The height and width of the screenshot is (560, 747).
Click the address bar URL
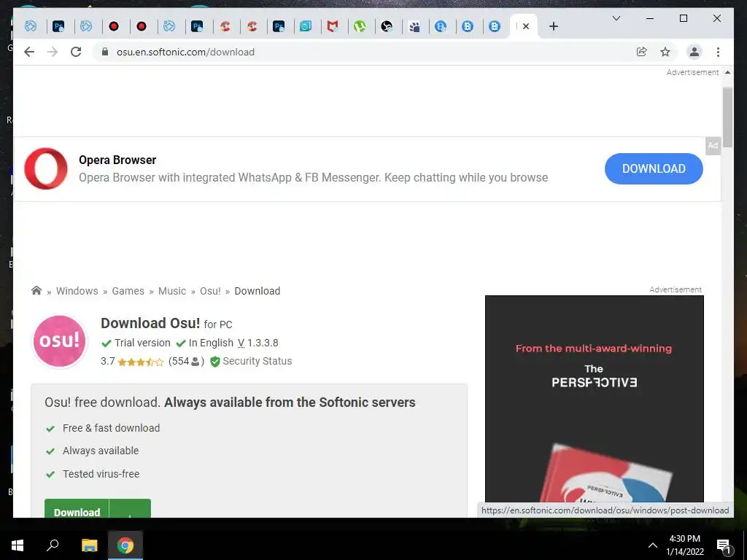[x=185, y=52]
